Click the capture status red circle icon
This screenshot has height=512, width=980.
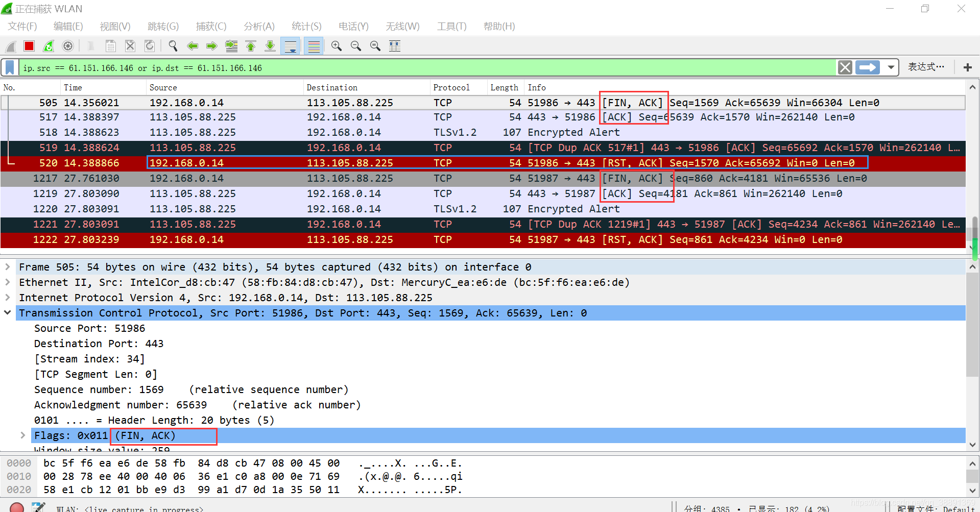coord(17,507)
